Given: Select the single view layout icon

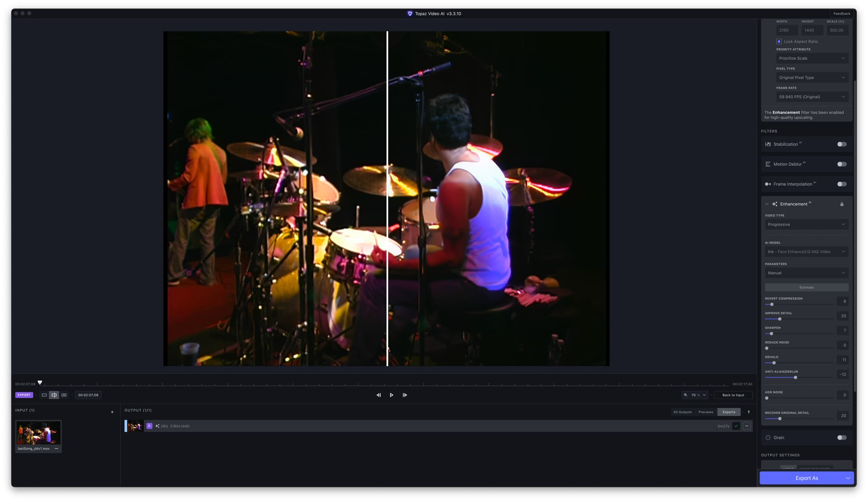Looking at the screenshot, I should tap(44, 395).
